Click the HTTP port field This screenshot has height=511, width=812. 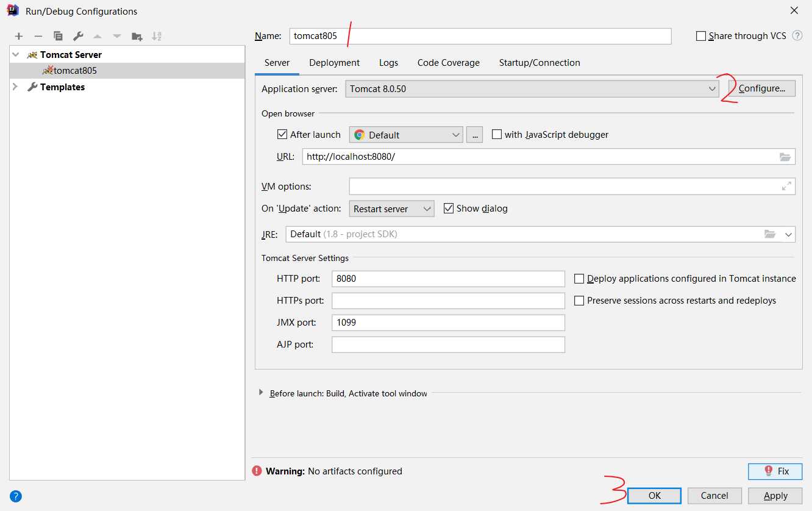pos(448,279)
